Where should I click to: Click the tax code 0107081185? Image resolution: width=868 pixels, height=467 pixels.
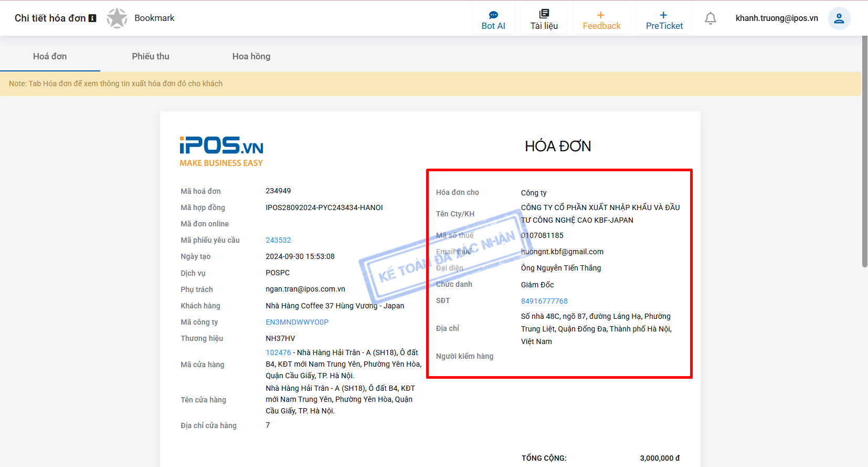pyautogui.click(x=542, y=235)
